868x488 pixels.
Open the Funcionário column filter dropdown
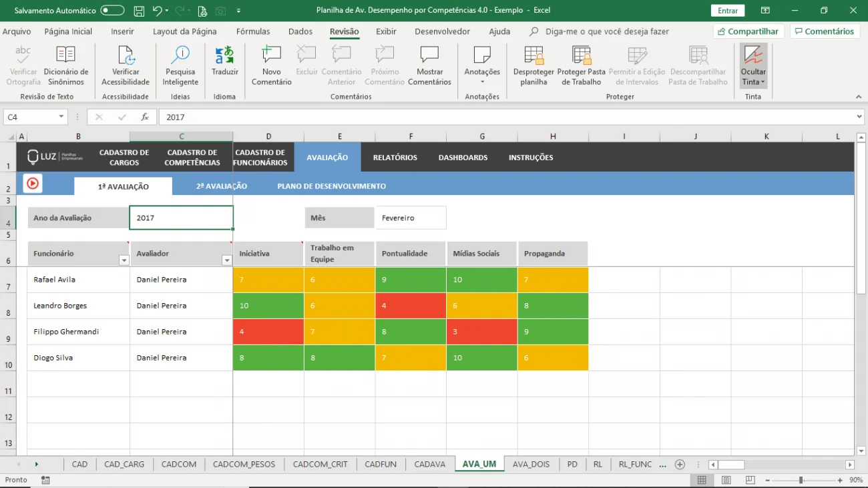point(124,260)
